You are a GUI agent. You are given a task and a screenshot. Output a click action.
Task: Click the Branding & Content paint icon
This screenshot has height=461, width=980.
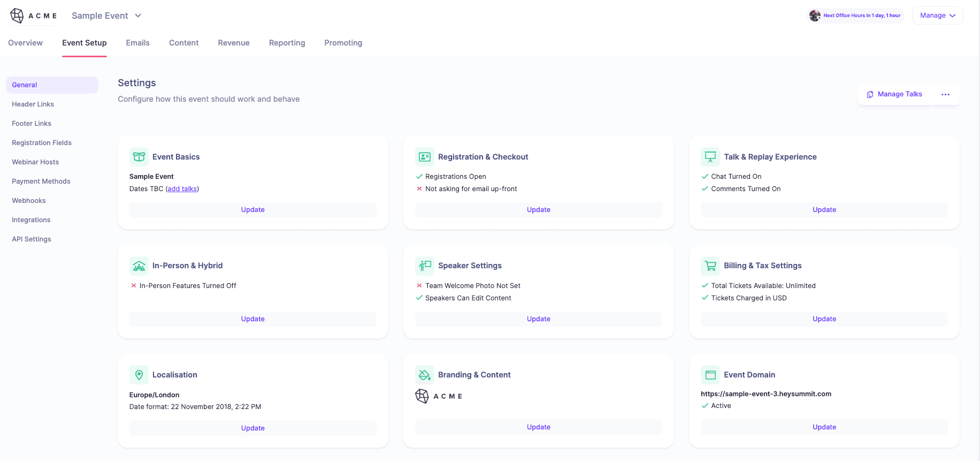pyautogui.click(x=425, y=375)
